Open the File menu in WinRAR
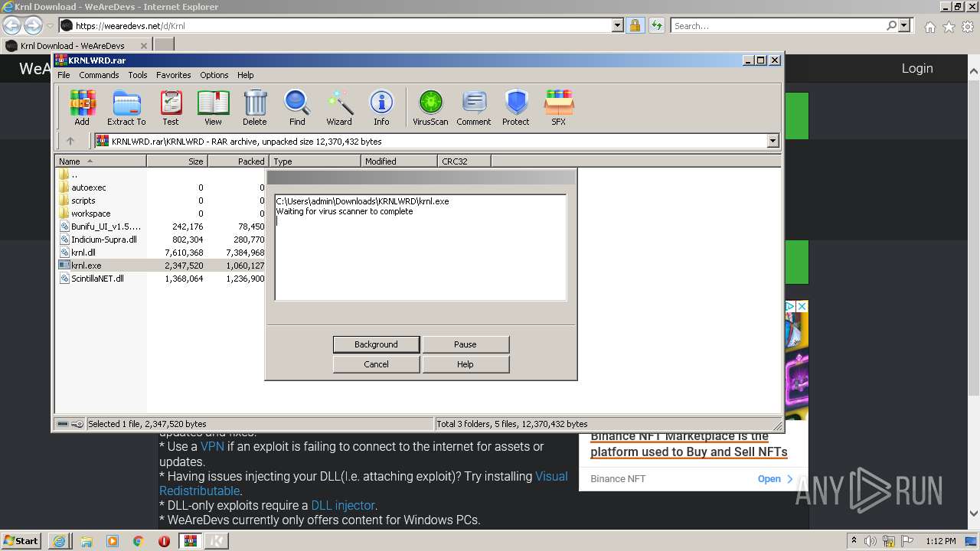 pos(64,75)
